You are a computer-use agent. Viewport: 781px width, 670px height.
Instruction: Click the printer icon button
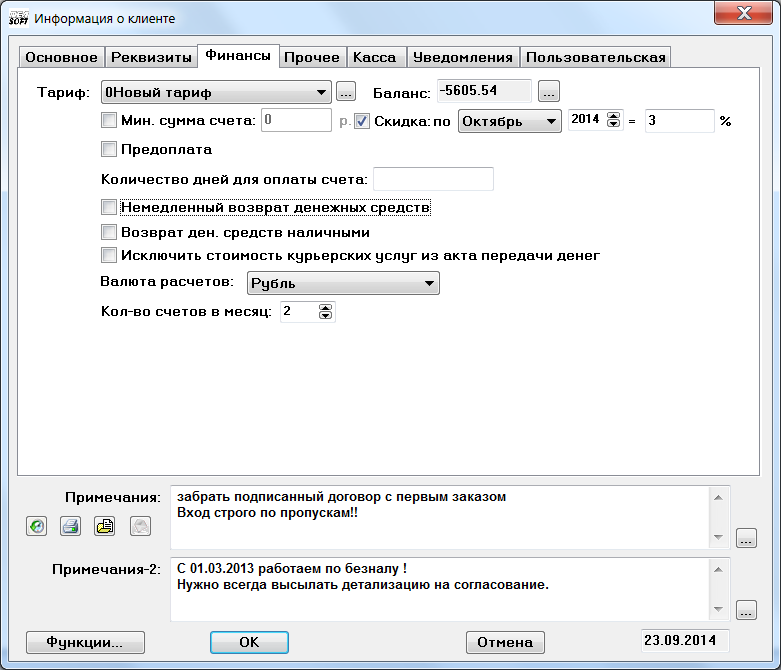(x=70, y=526)
